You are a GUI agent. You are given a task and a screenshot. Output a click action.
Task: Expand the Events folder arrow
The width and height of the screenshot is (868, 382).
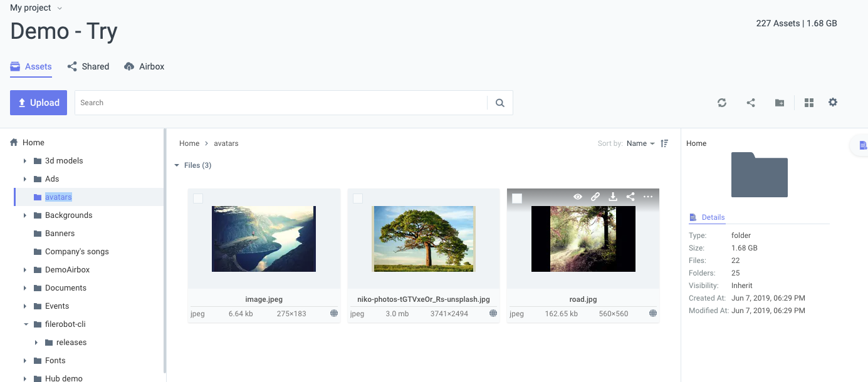click(25, 306)
